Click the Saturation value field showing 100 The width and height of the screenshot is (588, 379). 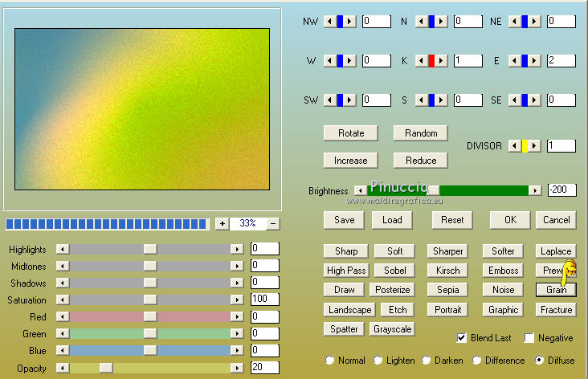[265, 300]
